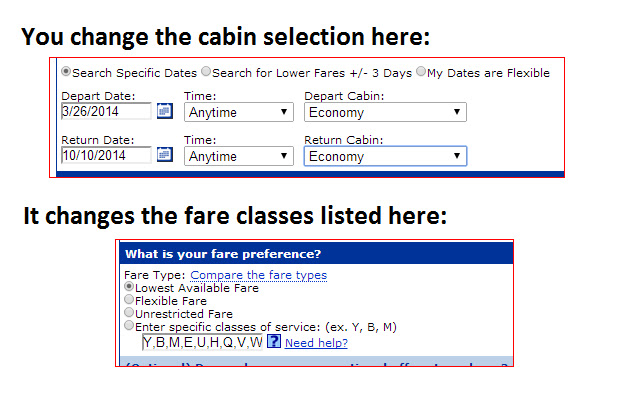
Task: Select Lowest Available Fare radio button
Action: click(x=129, y=288)
